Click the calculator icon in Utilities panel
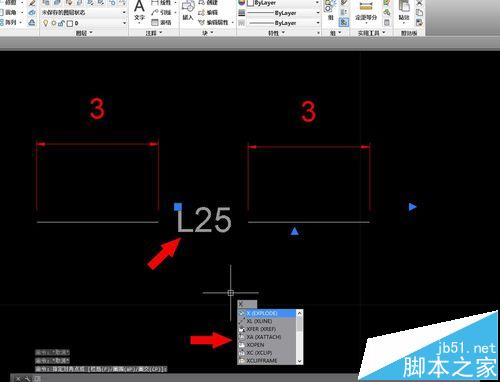This screenshot has height=382, width=500. [387, 22]
